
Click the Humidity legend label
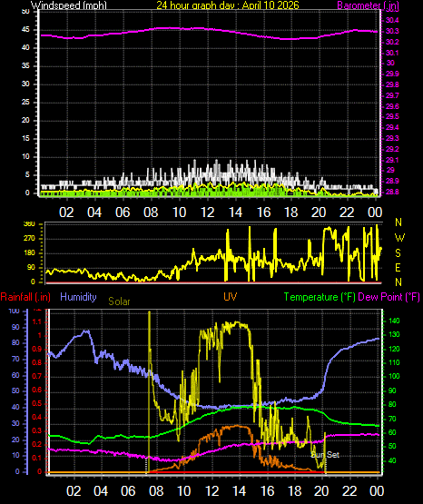coord(78,297)
